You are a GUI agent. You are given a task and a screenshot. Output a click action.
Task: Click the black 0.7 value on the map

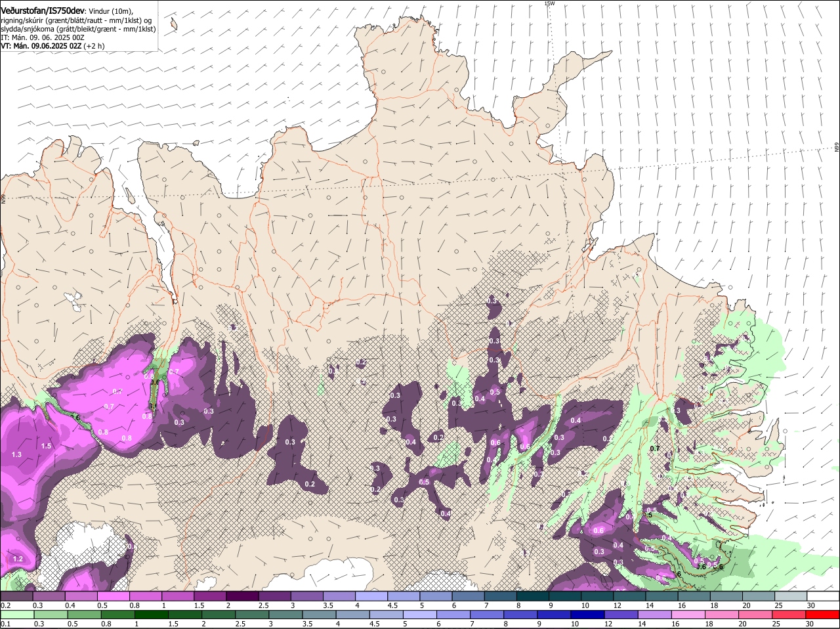point(654,448)
